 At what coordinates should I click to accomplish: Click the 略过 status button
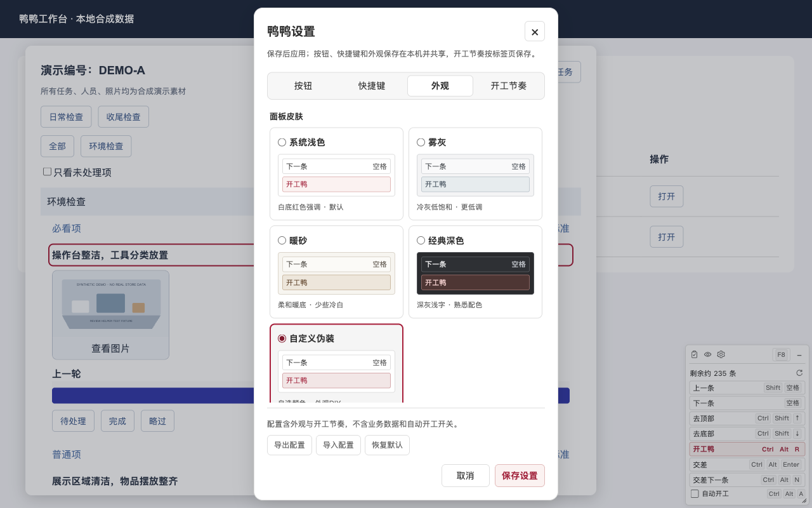click(x=157, y=421)
